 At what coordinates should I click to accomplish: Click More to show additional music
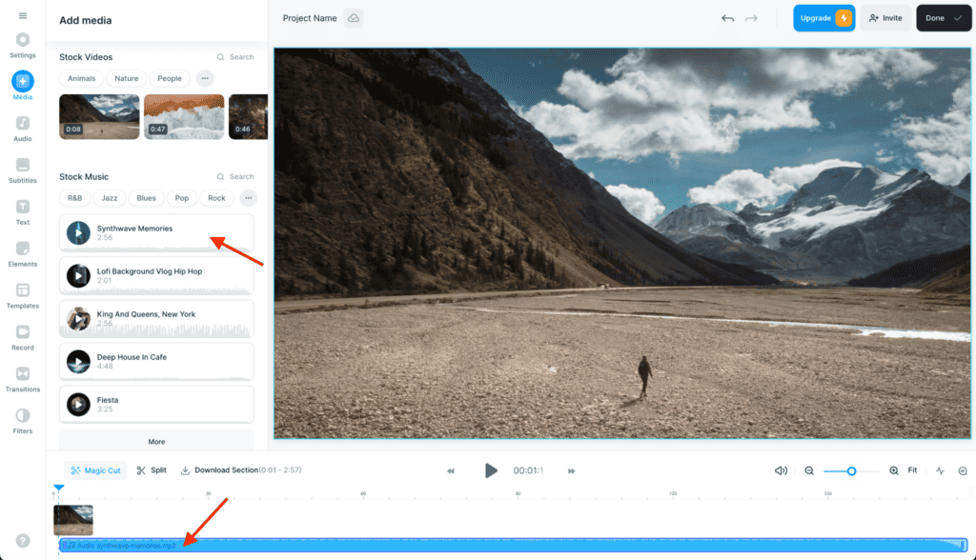coord(156,441)
